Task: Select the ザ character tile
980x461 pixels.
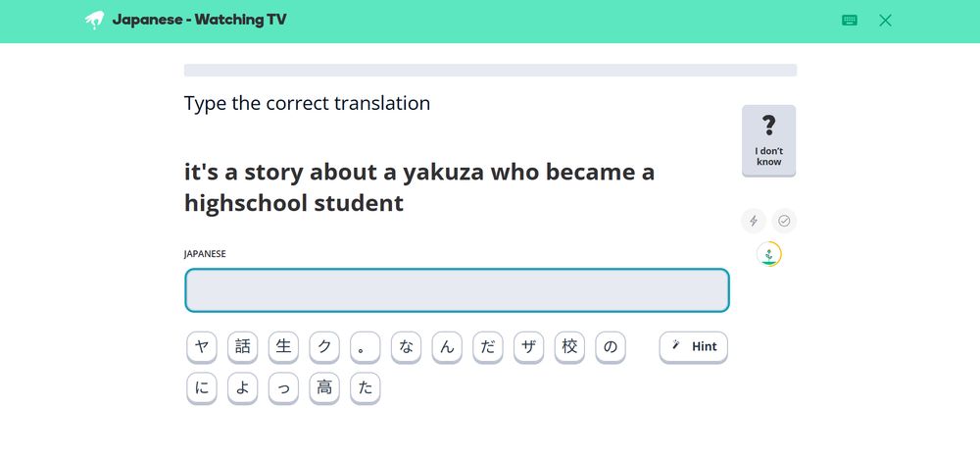Action: pos(529,346)
